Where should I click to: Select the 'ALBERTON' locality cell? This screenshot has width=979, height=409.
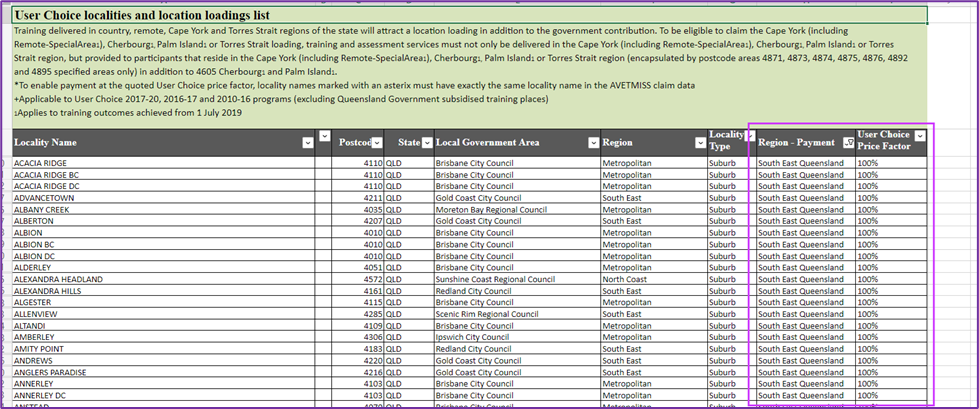(164, 221)
